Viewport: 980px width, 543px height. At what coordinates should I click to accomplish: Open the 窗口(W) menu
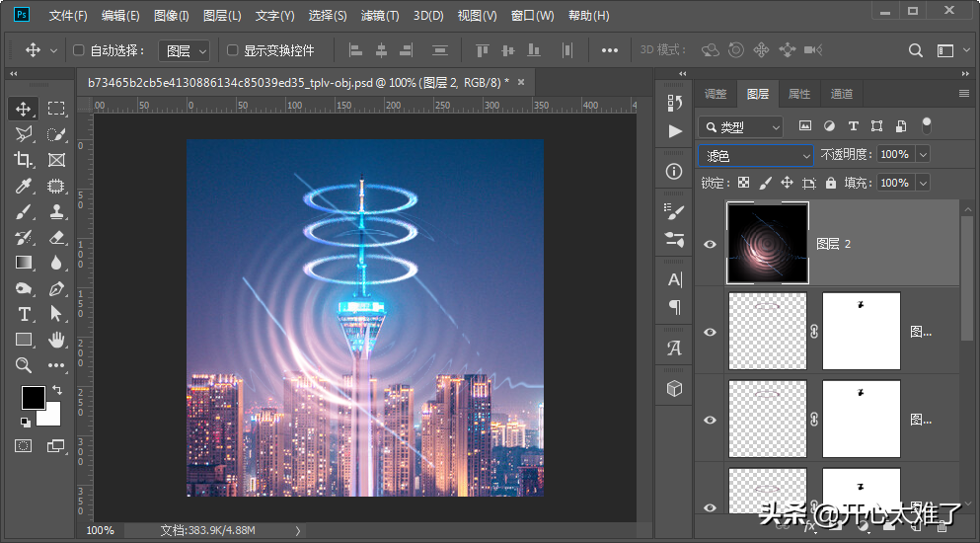533,16
